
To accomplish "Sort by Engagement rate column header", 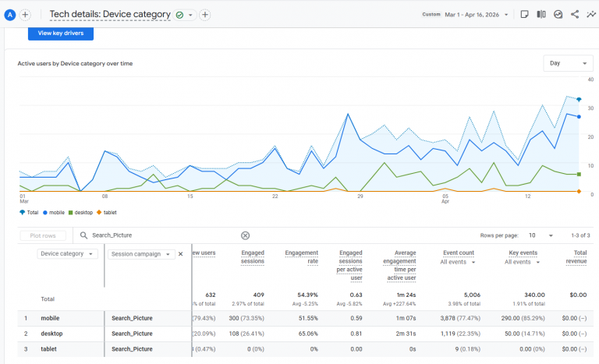I will tap(301, 257).
